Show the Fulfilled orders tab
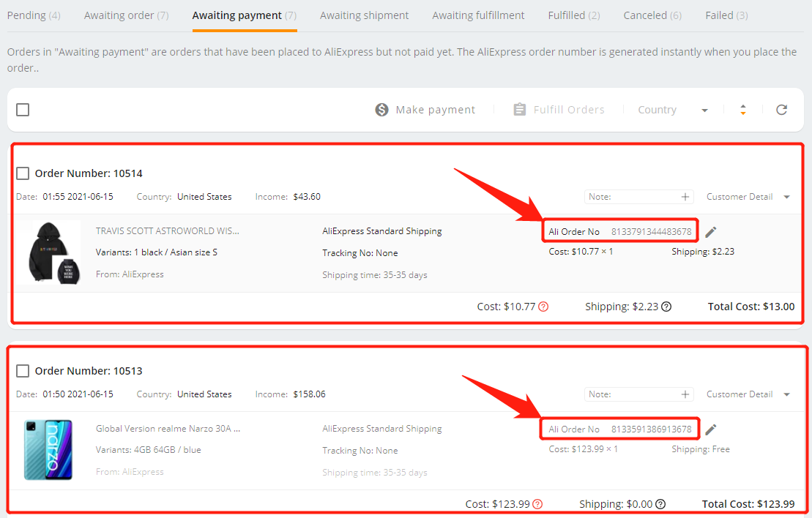This screenshot has width=812, height=518. pyautogui.click(x=574, y=15)
